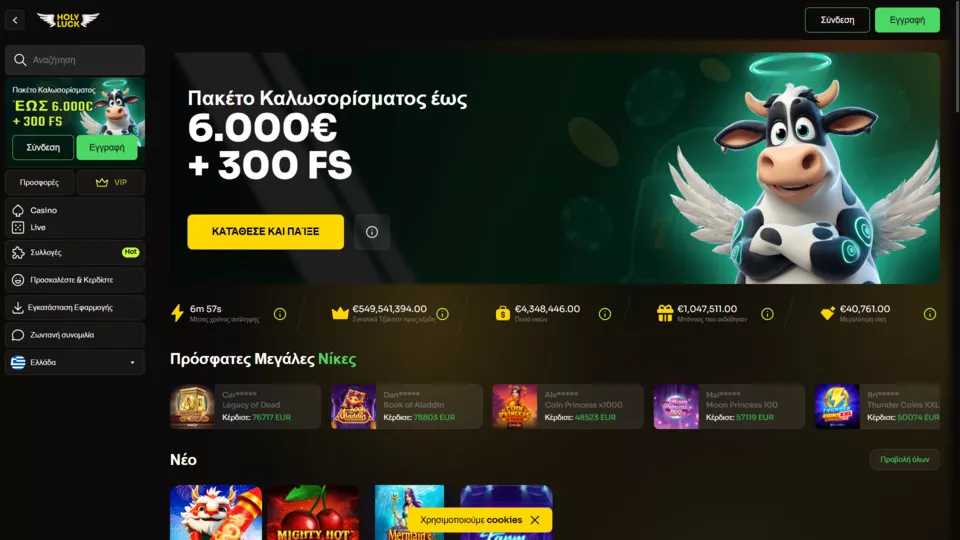960x540 pixels.
Task: Show info for 6m 57s withdrawal time
Action: 280,314
